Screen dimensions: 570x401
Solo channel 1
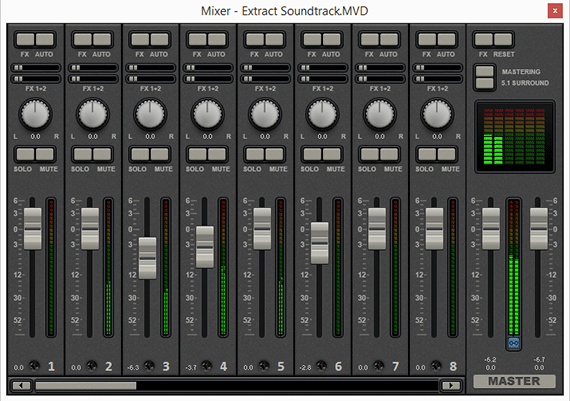tap(25, 154)
